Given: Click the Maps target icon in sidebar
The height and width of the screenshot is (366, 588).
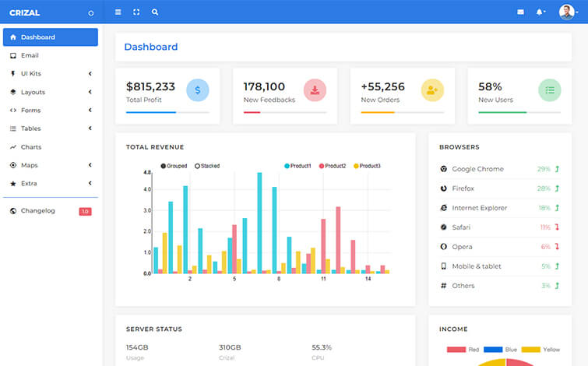Looking at the screenshot, I should coord(13,165).
